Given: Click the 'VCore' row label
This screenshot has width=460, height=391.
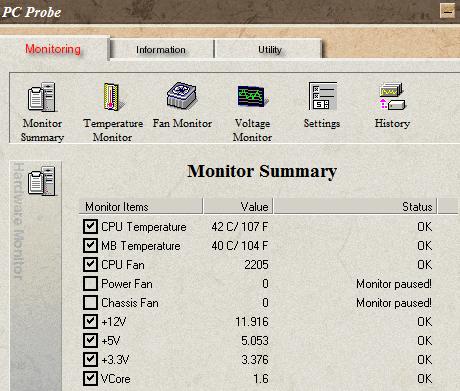Looking at the screenshot, I should pyautogui.click(x=116, y=379).
